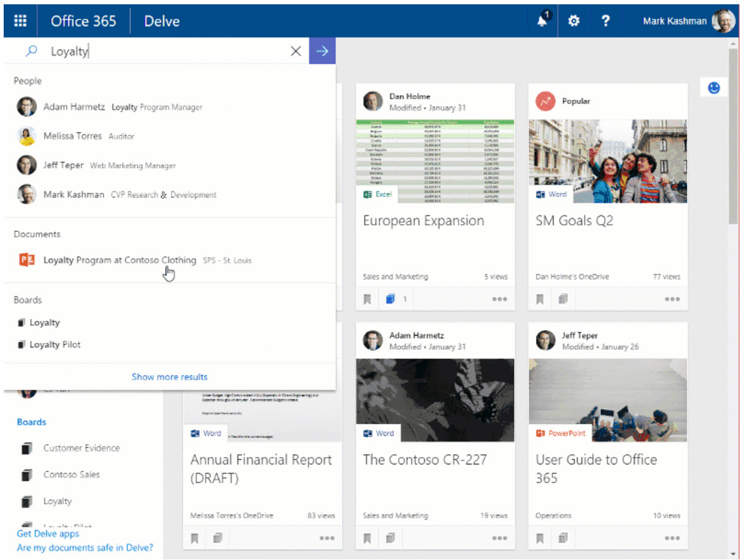Viewport: 742px width, 560px height.
Task: Click Jeff Teper avatar on User Guide card
Action: click(546, 340)
